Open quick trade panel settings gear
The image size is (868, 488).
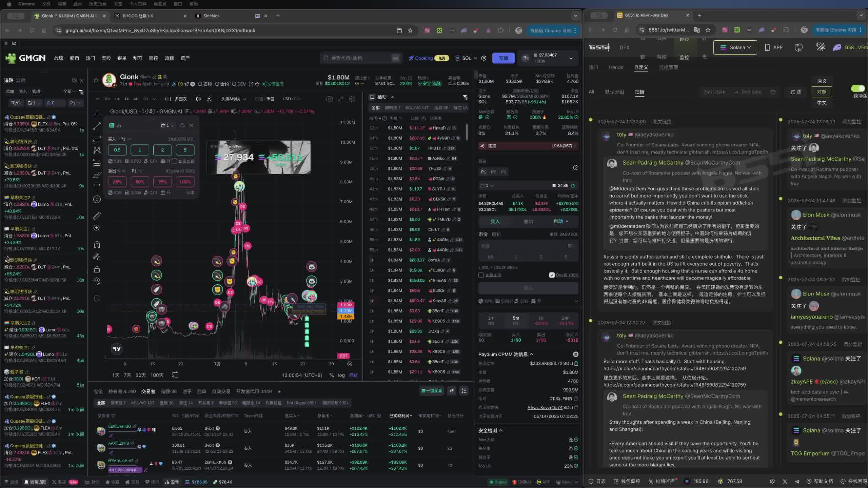pos(182,125)
